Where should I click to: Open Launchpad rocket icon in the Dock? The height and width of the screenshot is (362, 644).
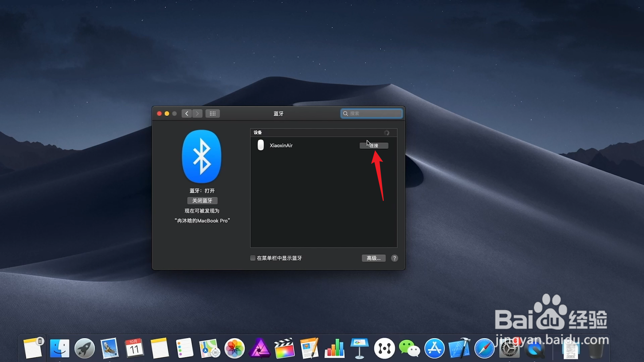(x=84, y=348)
